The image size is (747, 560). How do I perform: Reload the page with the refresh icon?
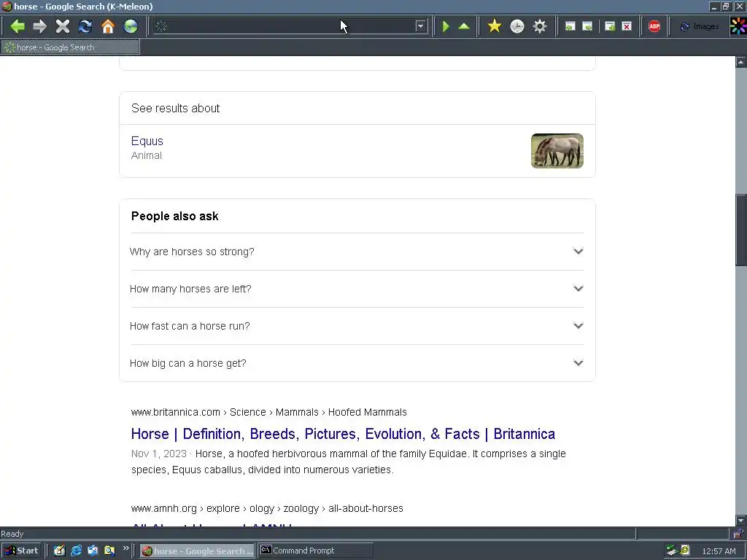coord(85,26)
